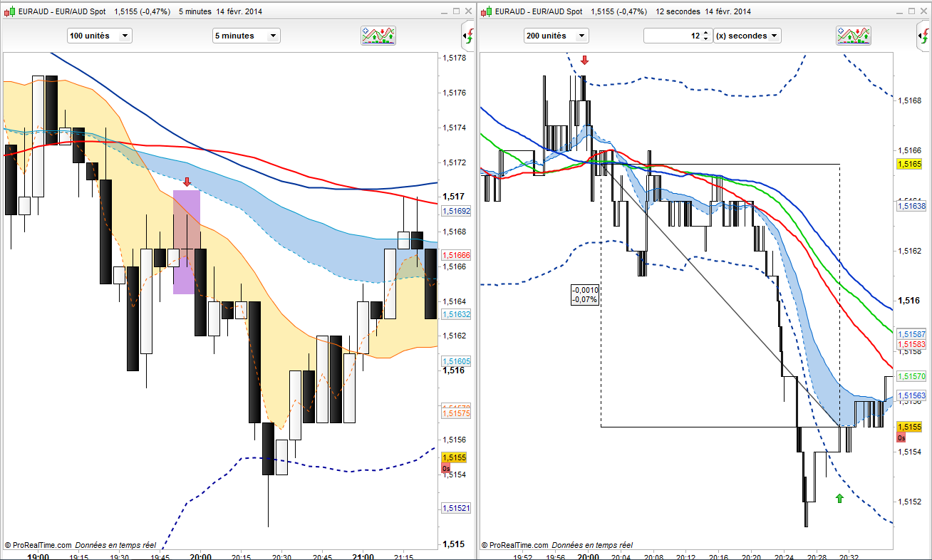Click the yellow 1,5155 price label in the 5 minutes chart
The image size is (932, 560).
pos(454,458)
